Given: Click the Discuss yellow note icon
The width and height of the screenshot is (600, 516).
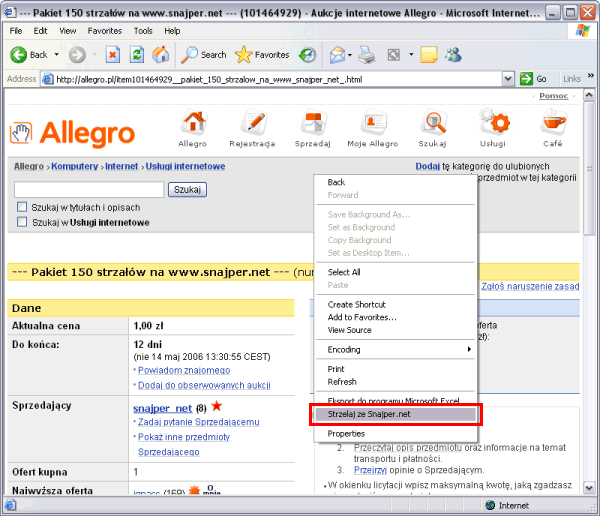Looking at the screenshot, I should click(x=429, y=55).
